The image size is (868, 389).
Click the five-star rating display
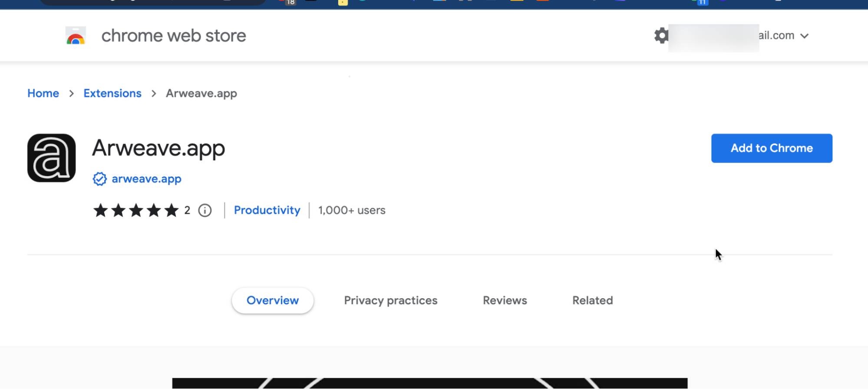coord(136,211)
